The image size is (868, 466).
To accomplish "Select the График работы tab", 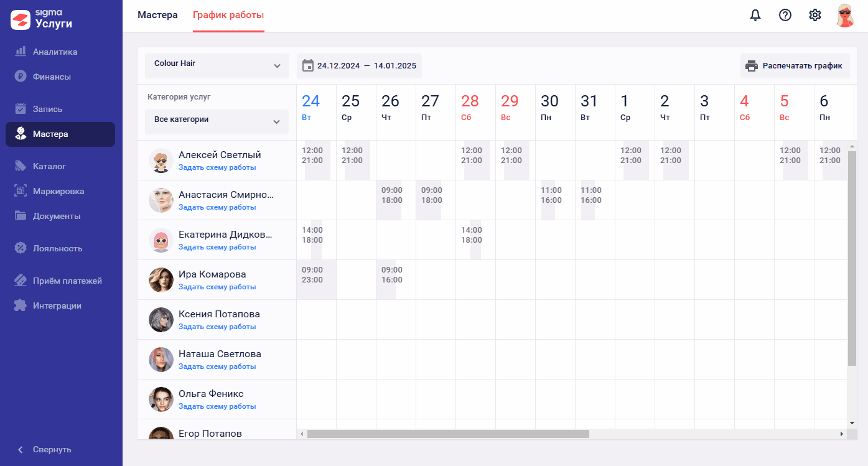I will (x=228, y=15).
